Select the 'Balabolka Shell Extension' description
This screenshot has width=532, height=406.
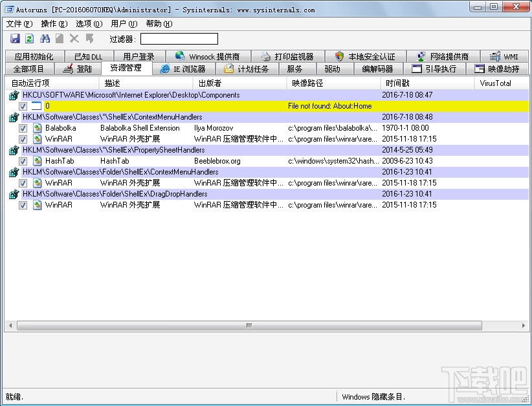click(x=140, y=128)
